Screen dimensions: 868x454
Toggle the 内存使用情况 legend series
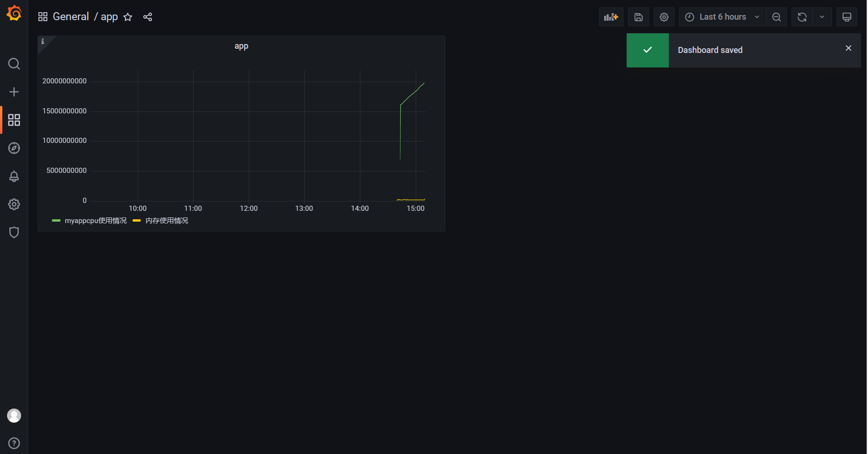(167, 221)
